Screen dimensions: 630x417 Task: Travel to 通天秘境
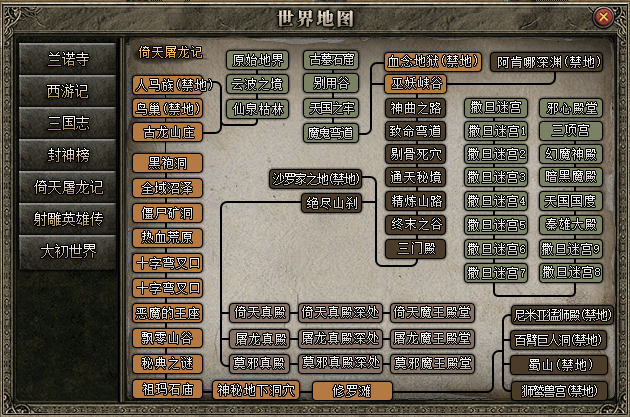415,177
